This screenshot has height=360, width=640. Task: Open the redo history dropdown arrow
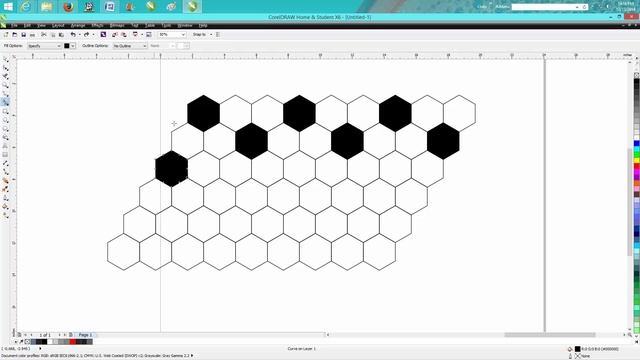93,35
